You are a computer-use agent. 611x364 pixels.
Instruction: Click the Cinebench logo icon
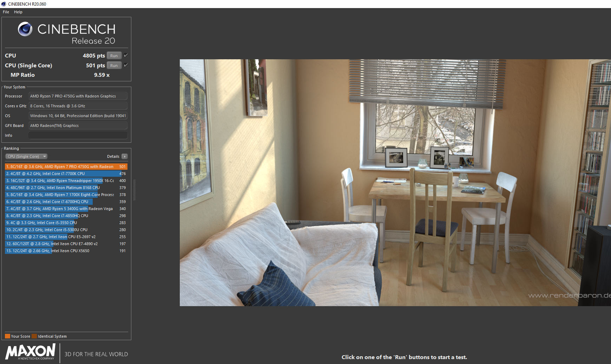click(x=25, y=29)
